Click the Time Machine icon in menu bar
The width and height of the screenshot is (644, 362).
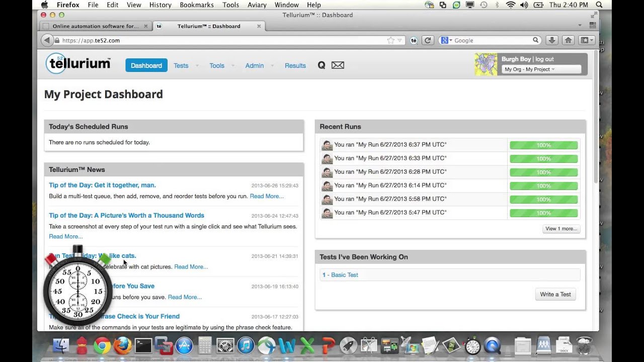point(484,5)
